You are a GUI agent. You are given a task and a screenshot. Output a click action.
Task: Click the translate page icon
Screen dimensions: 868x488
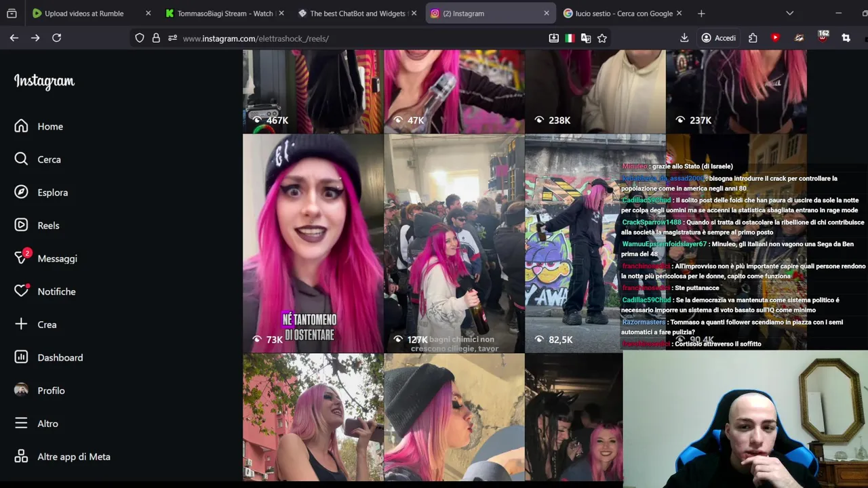click(586, 38)
